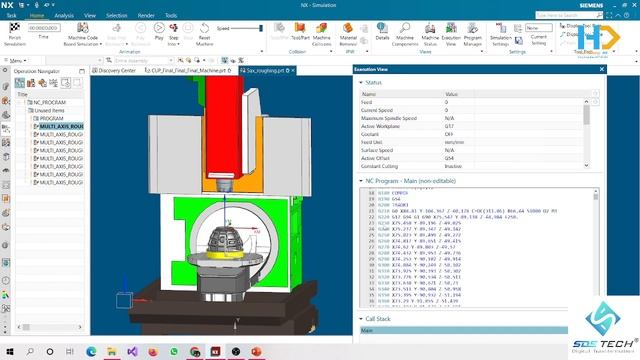Viewport: 640px width, 360px height.
Task: Open Machine Collisions settings
Action: click(322, 34)
